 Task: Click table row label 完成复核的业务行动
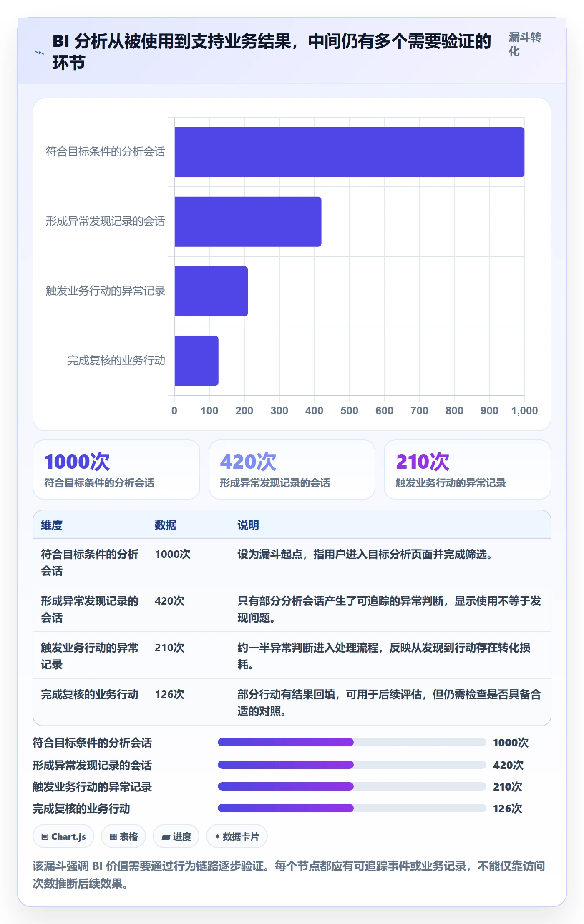click(90, 694)
